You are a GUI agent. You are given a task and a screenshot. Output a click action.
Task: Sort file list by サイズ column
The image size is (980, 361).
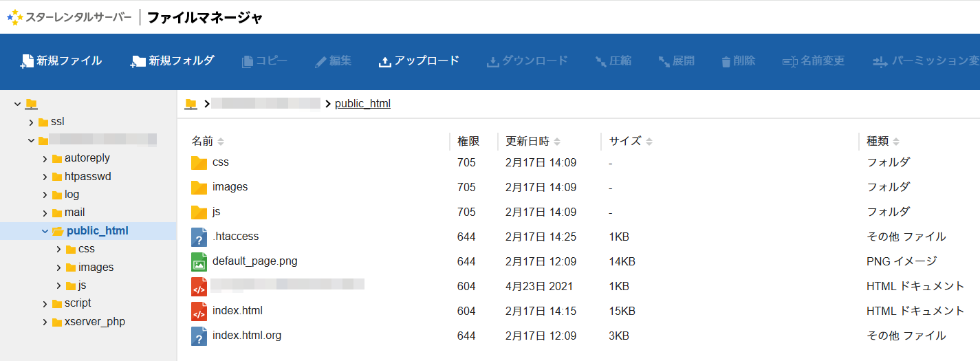tap(631, 141)
